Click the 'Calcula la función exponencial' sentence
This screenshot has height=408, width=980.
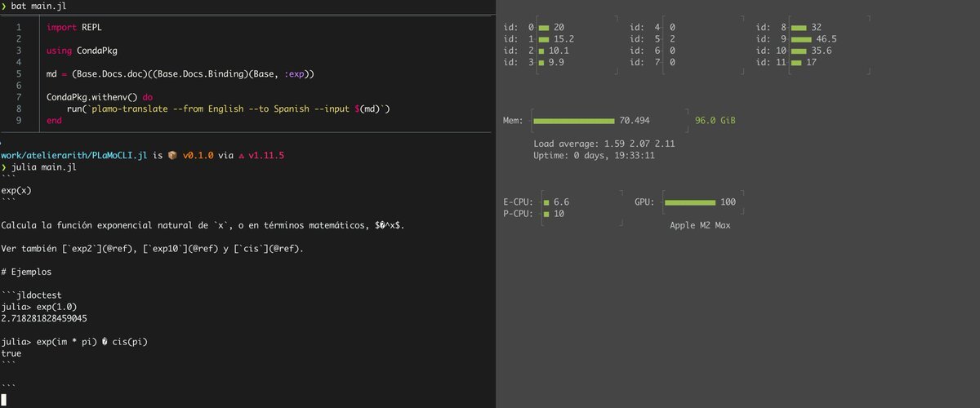point(203,224)
